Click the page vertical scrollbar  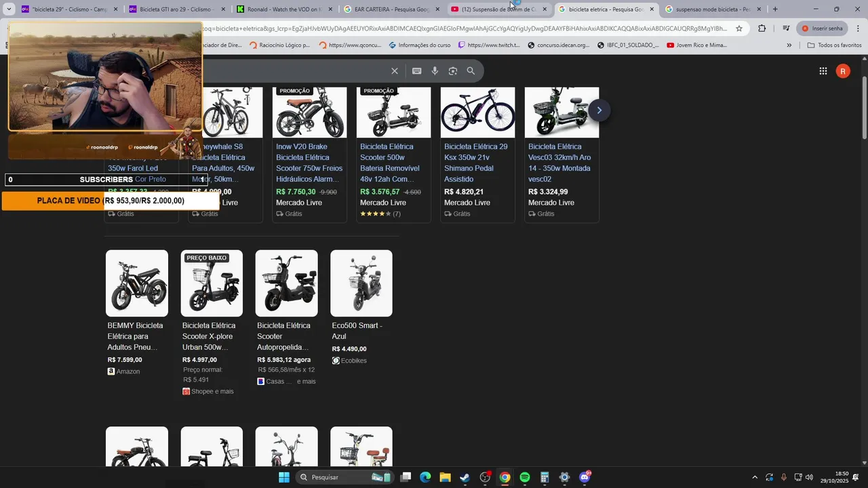pyautogui.click(x=864, y=108)
